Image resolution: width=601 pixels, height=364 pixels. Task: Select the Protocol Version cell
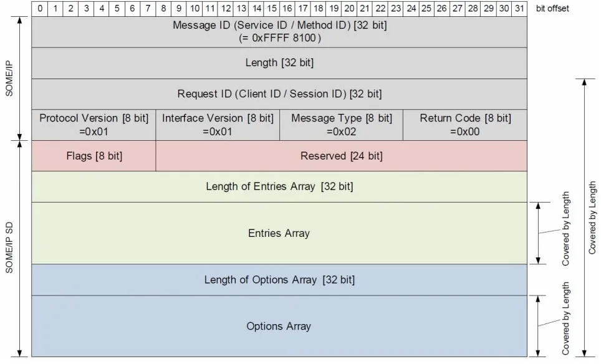(x=94, y=125)
